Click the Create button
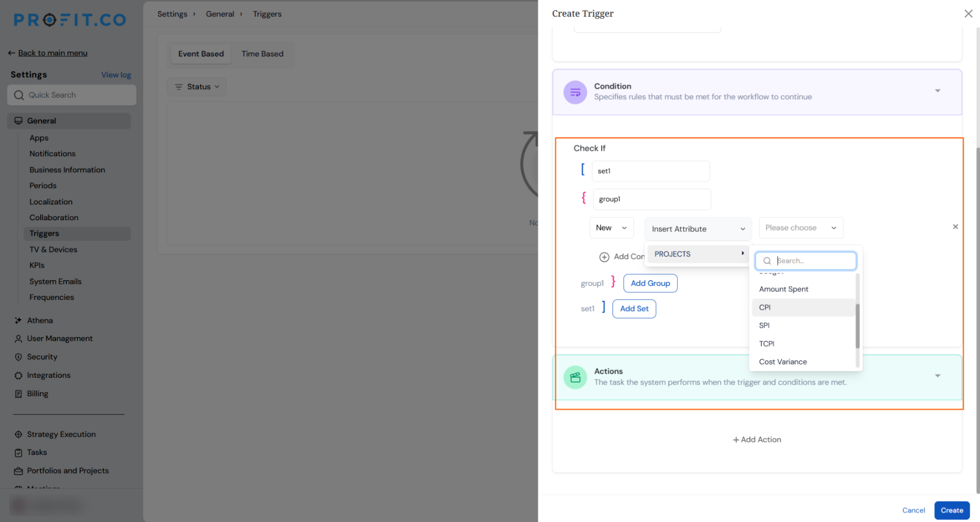 click(952, 511)
